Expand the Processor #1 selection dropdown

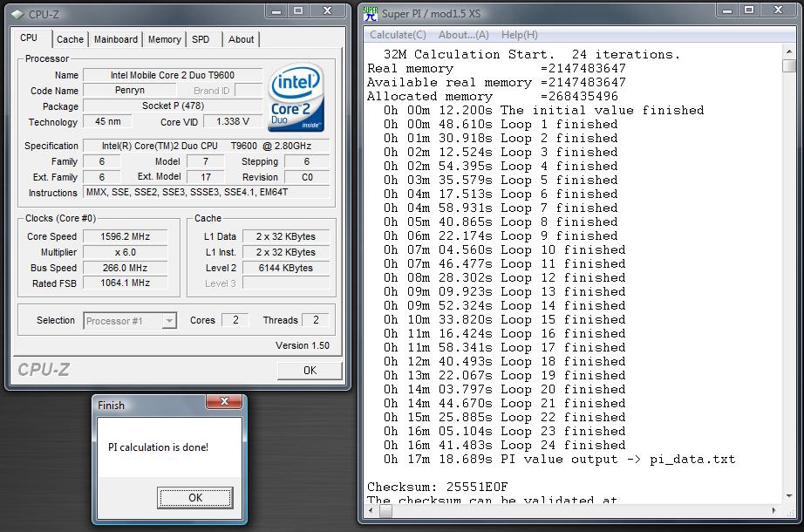click(169, 321)
